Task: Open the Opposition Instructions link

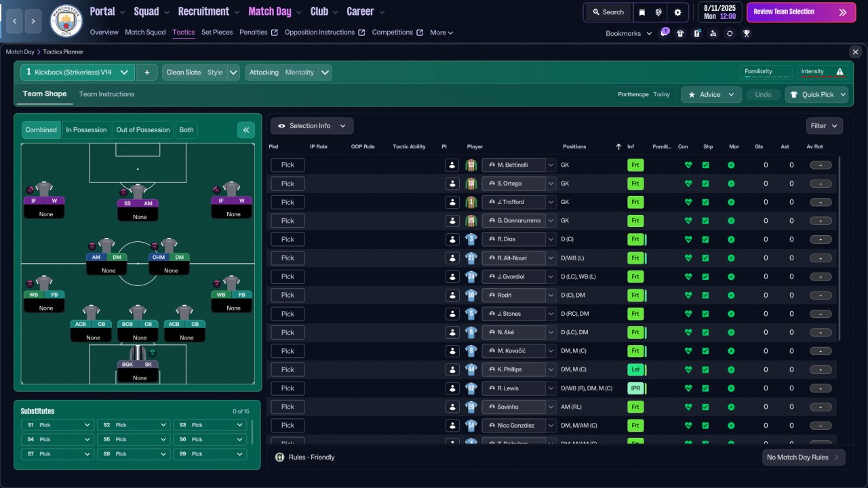Action: click(325, 33)
